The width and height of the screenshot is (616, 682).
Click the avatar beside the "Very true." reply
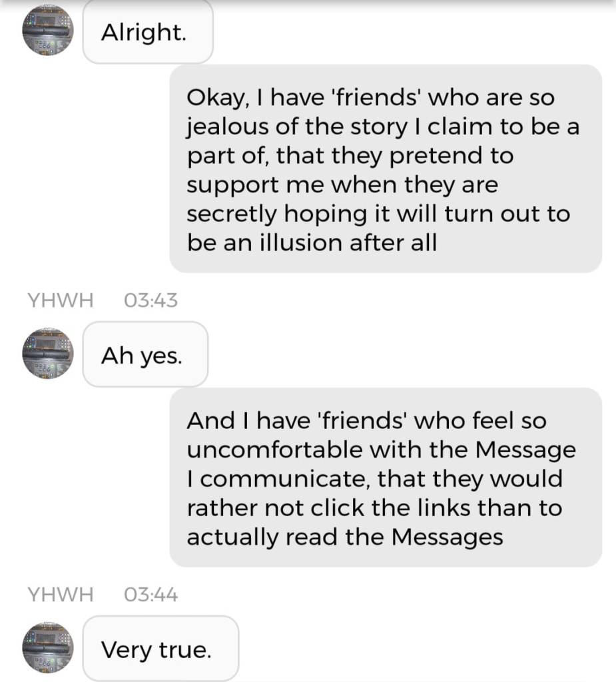47,647
